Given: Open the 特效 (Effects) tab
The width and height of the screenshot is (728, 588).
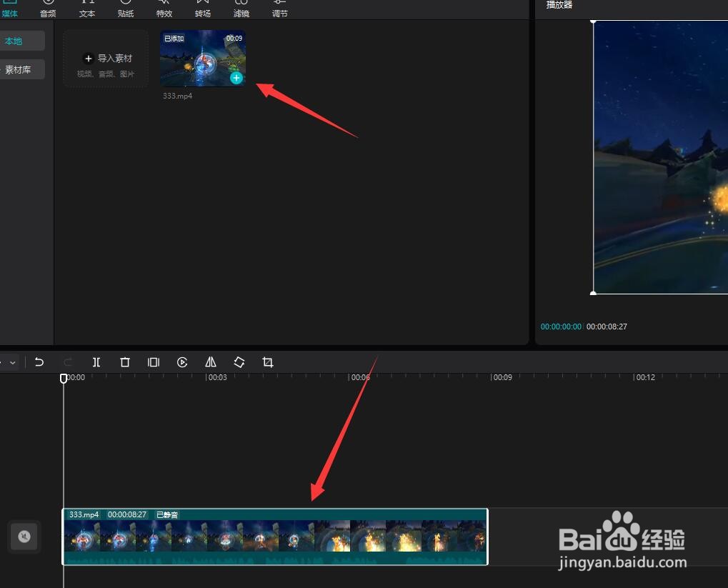Looking at the screenshot, I should click(x=164, y=9).
